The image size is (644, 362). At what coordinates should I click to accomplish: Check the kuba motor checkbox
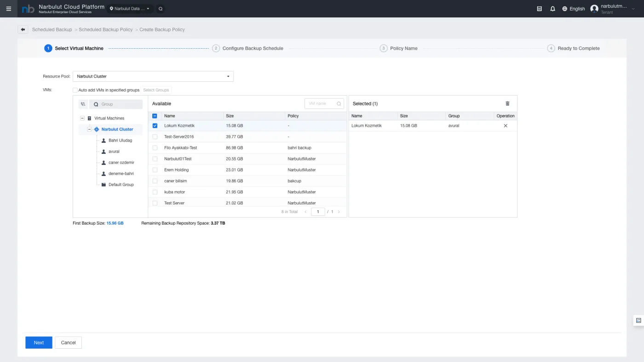point(155,192)
